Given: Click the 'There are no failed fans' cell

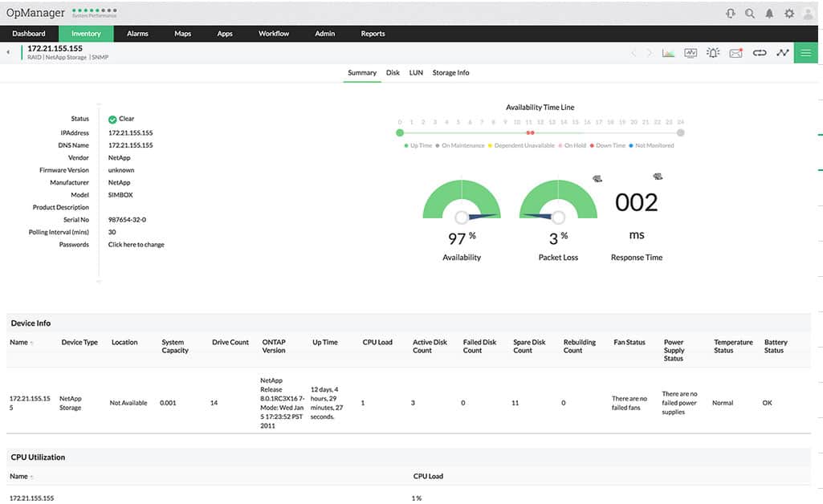Looking at the screenshot, I should [629, 404].
